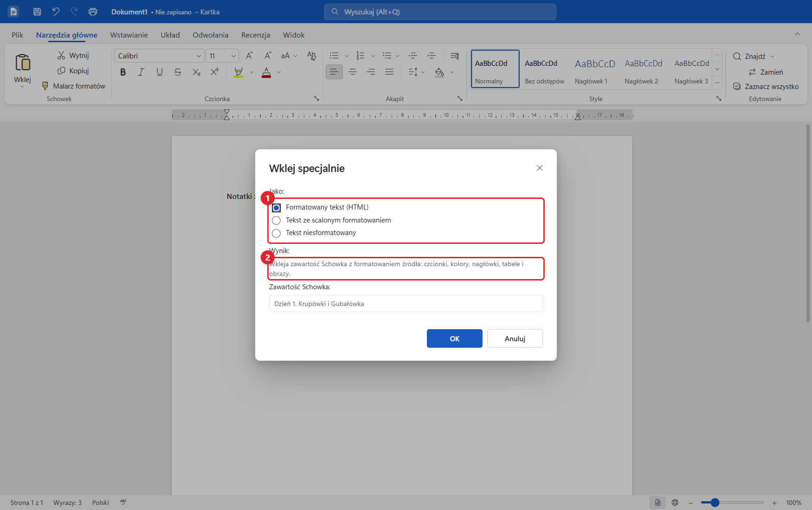Image resolution: width=812 pixels, height=510 pixels.
Task: Open the font size dropdown showing 11
Action: pyautogui.click(x=233, y=56)
